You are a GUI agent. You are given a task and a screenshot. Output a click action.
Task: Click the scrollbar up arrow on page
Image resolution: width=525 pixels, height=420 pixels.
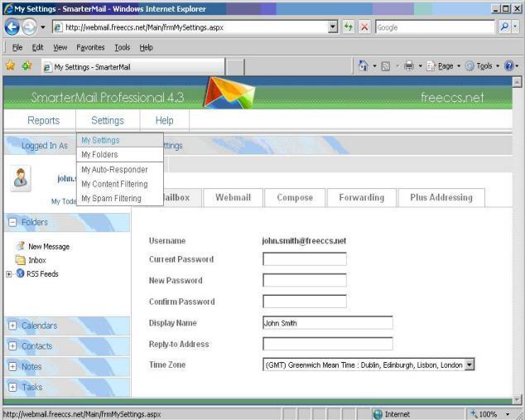click(517, 82)
